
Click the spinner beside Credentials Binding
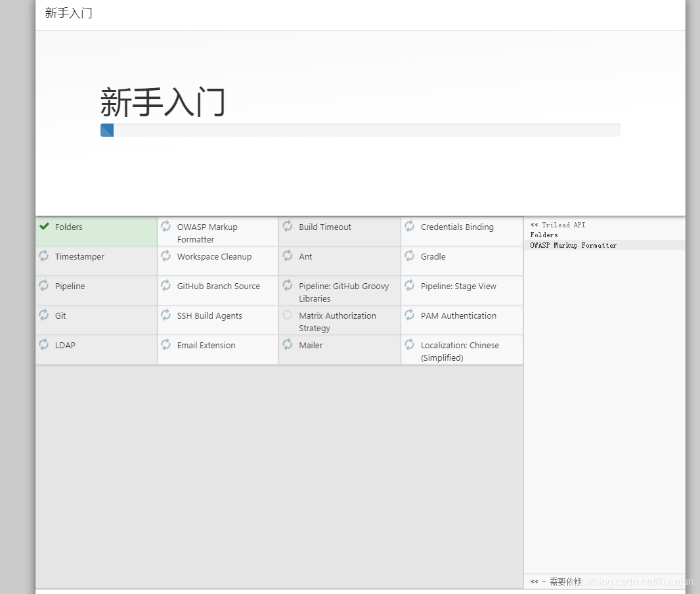[x=410, y=227]
